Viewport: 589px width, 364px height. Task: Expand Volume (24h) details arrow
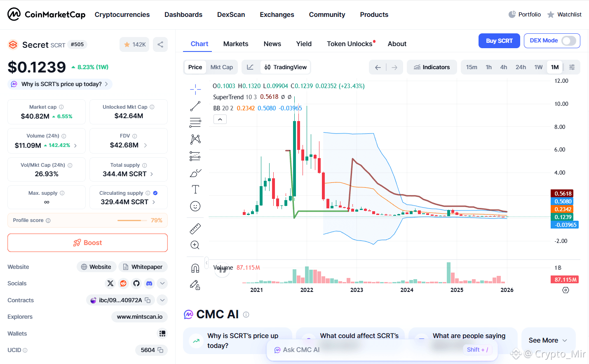pos(75,145)
